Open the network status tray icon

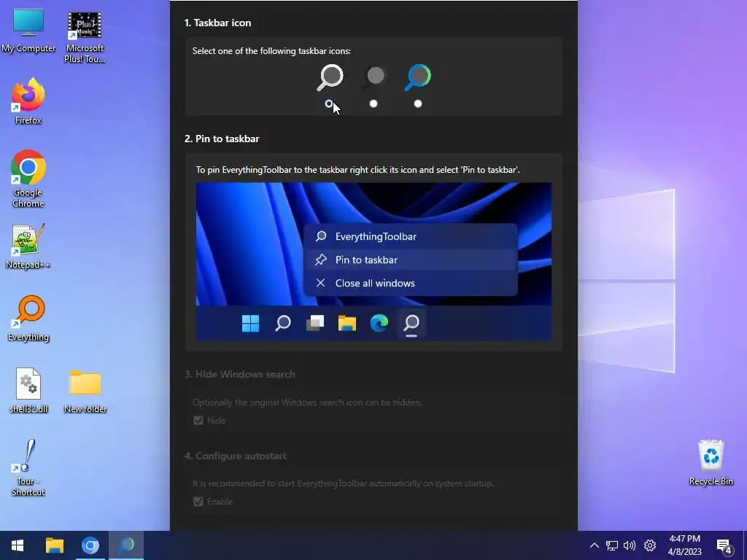tap(612, 545)
